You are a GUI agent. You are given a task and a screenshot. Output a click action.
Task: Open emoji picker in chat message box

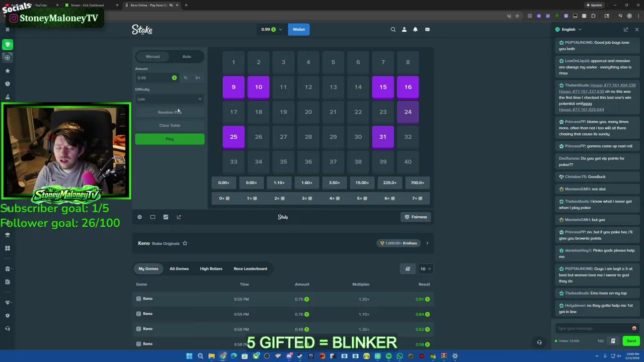point(634,328)
